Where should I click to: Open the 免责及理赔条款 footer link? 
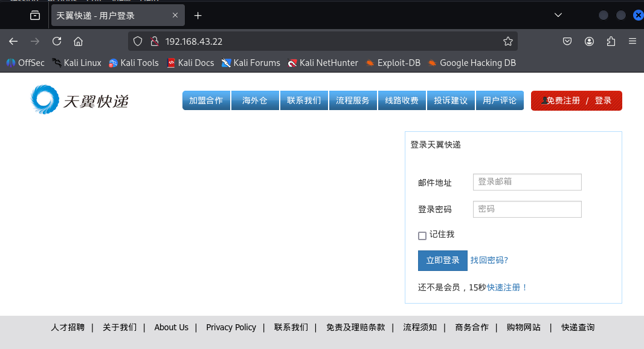point(356,327)
